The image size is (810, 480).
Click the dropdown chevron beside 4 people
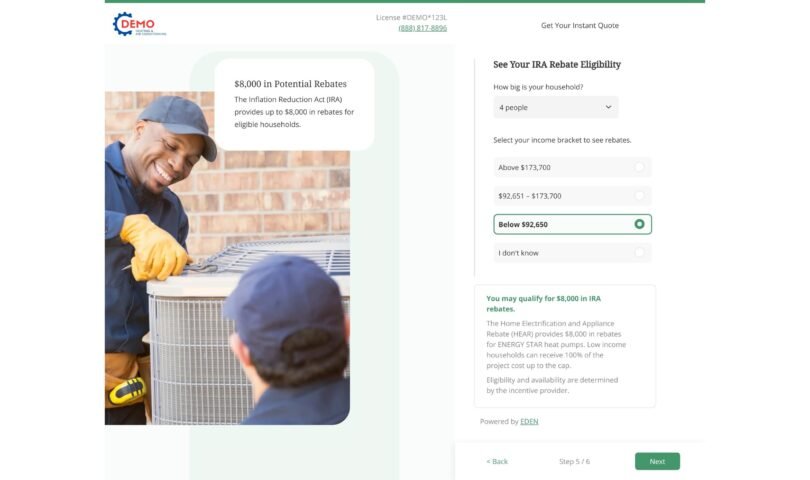point(608,107)
